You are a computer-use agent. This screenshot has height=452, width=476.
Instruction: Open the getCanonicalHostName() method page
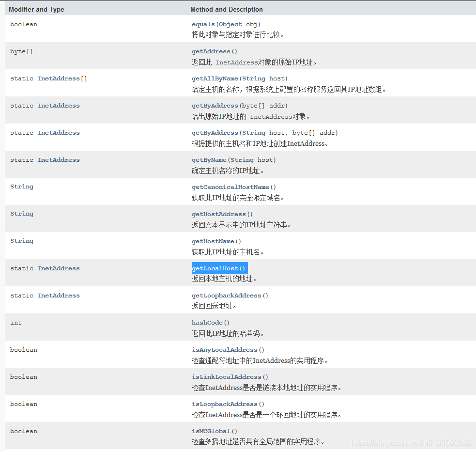point(230,187)
